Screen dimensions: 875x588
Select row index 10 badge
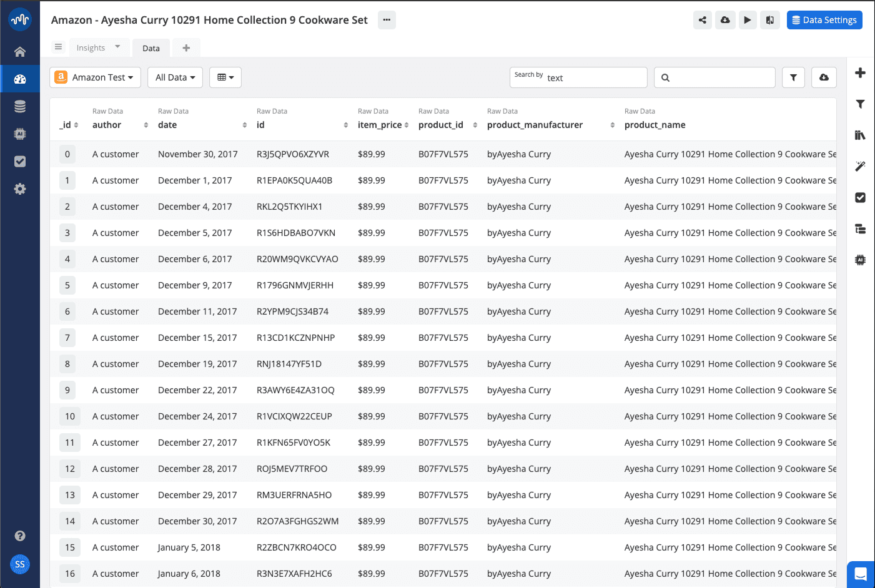(x=70, y=416)
